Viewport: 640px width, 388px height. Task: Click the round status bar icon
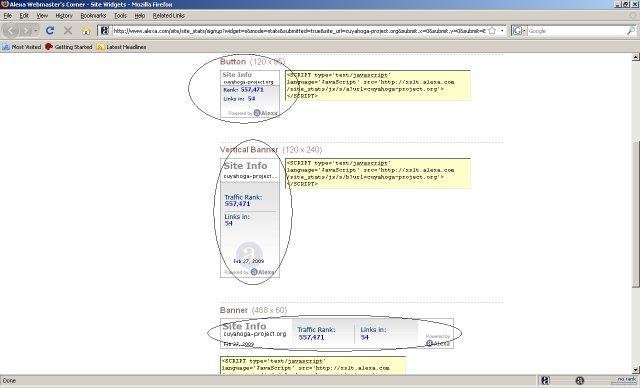[x=579, y=381]
